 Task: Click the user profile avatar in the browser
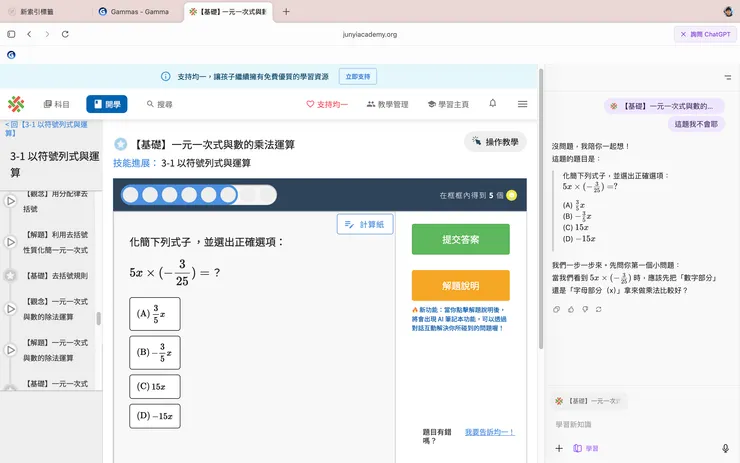[728, 11]
